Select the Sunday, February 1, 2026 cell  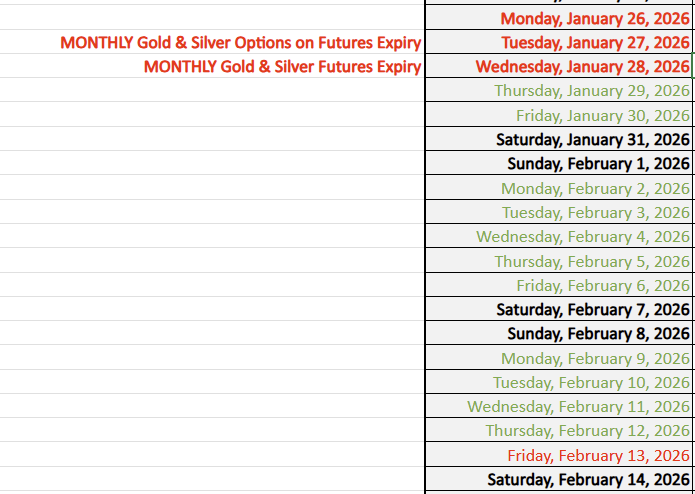point(598,164)
